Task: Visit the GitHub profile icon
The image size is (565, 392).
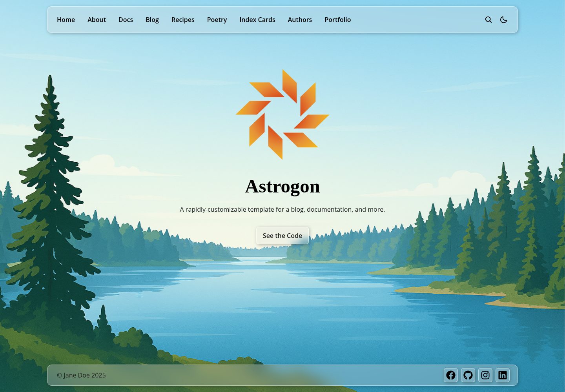Action: (x=468, y=375)
